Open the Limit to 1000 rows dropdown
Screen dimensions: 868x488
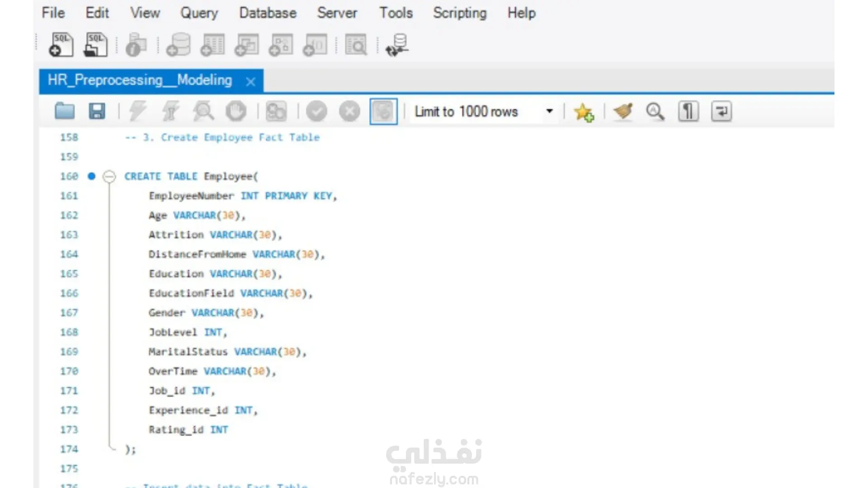coord(479,111)
